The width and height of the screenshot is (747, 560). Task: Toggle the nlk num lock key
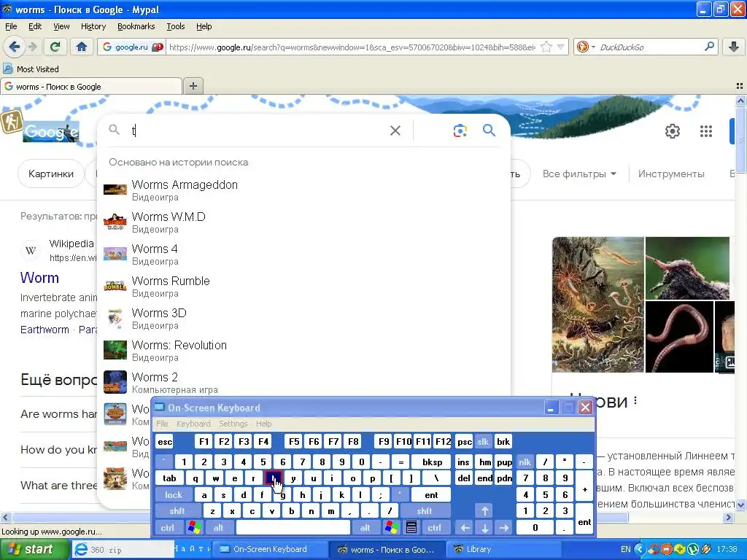pyautogui.click(x=525, y=462)
